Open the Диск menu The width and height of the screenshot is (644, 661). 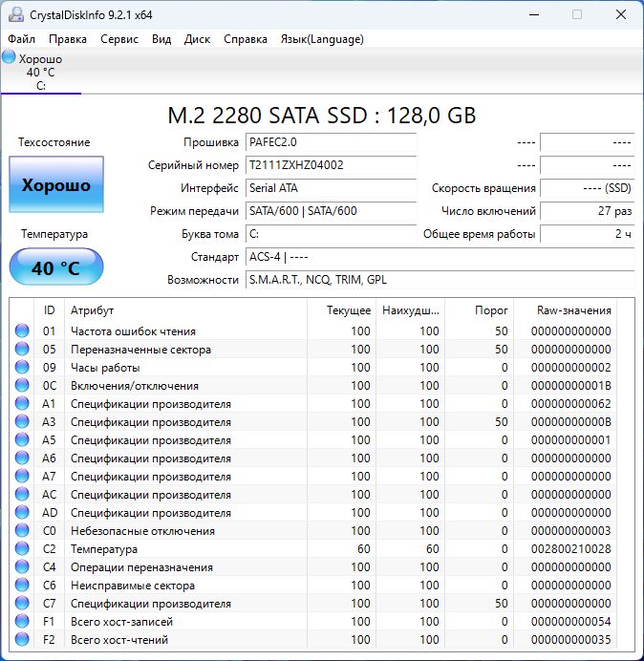coord(197,39)
